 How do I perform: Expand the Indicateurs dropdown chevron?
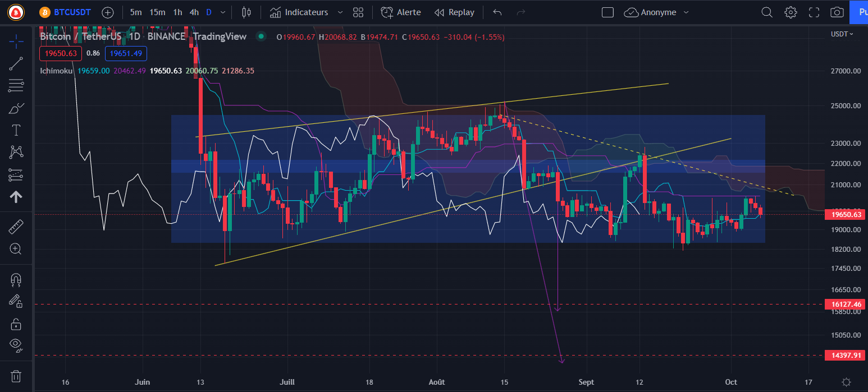[340, 12]
